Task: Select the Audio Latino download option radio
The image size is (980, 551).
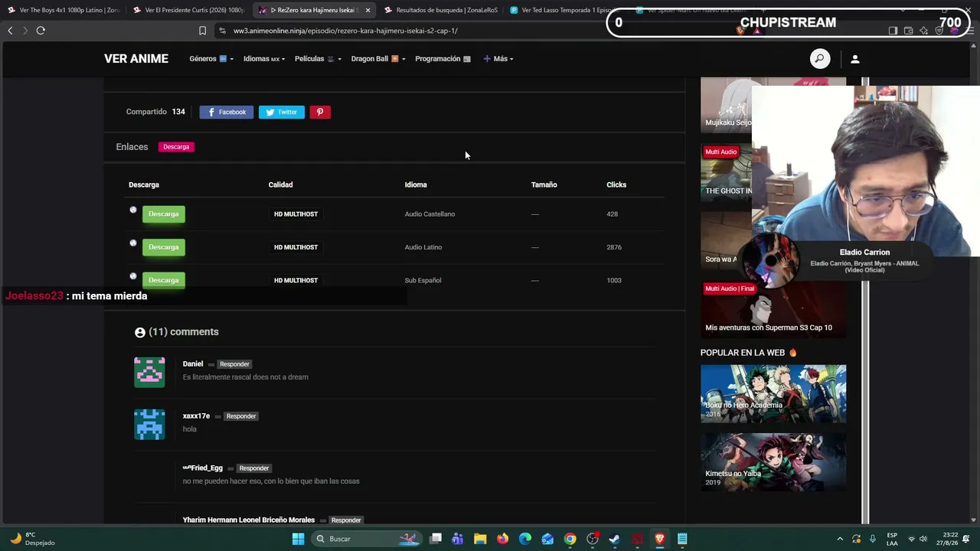Action: pyautogui.click(x=133, y=243)
